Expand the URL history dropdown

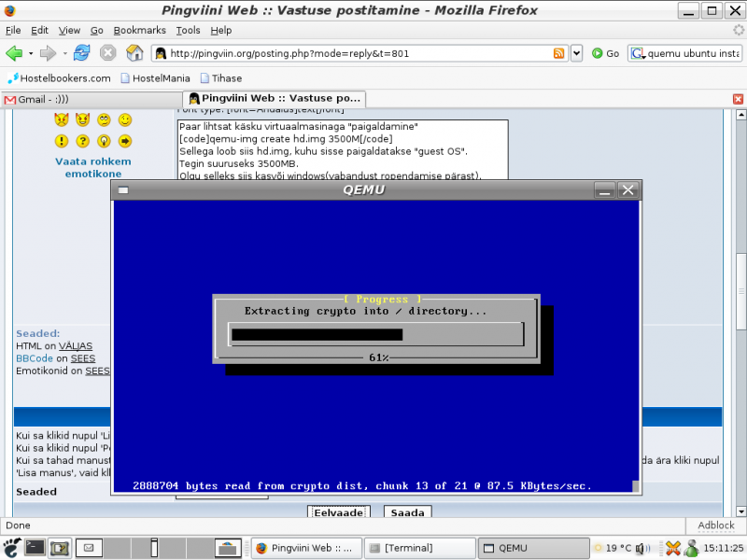(576, 53)
